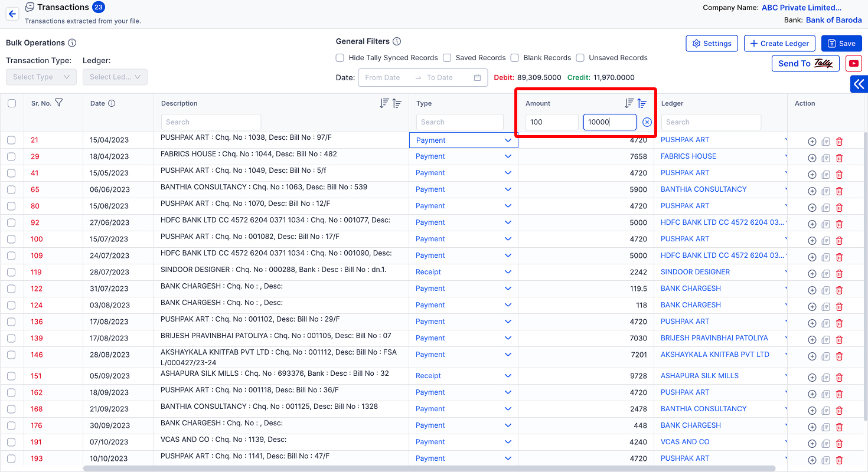Collapse the side panel with double chevron
The image size is (868, 472).
coord(859,84)
